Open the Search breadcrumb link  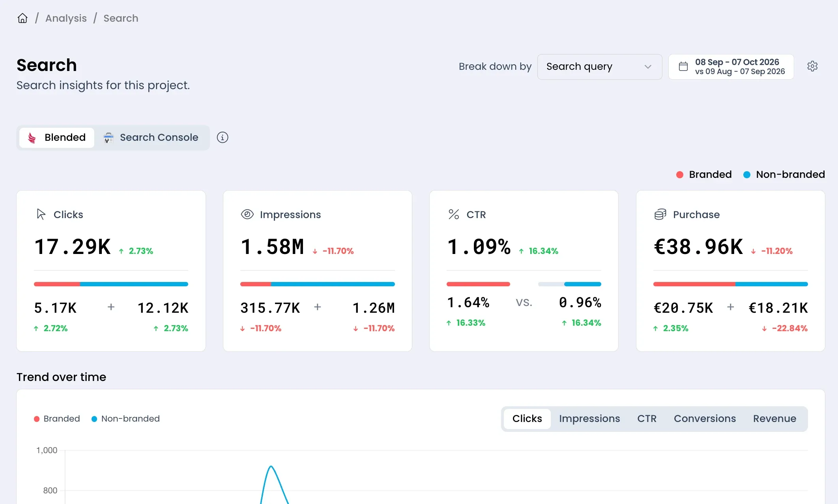coord(121,18)
